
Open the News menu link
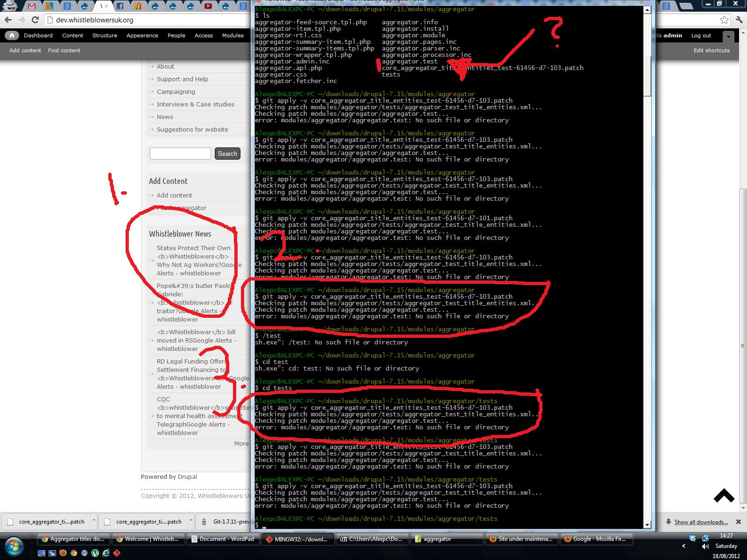click(x=165, y=117)
